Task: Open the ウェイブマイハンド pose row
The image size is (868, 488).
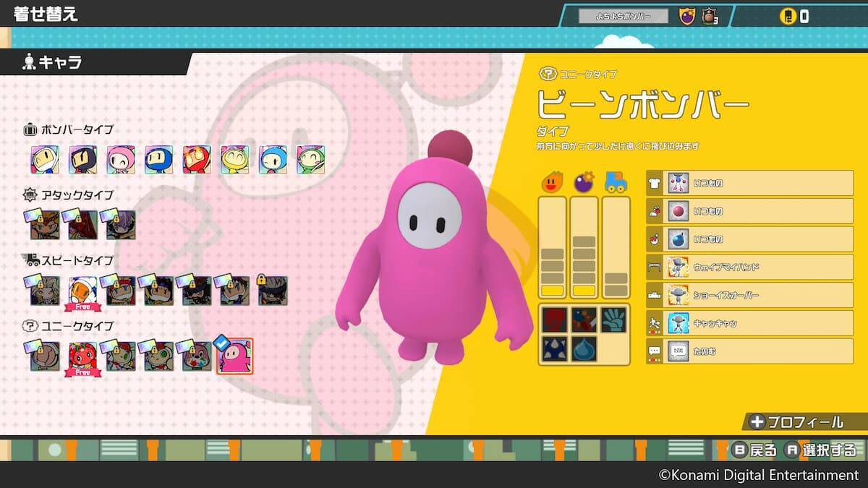Action: pos(750,267)
